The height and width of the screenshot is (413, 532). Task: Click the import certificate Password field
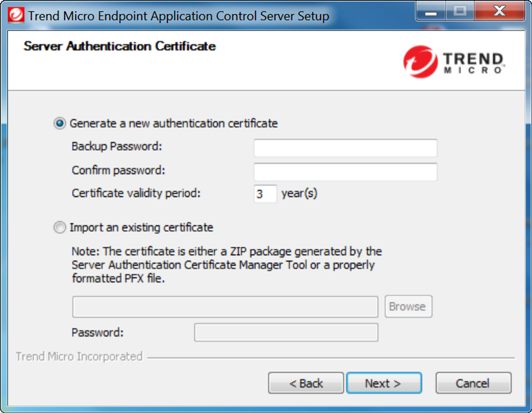coord(286,333)
